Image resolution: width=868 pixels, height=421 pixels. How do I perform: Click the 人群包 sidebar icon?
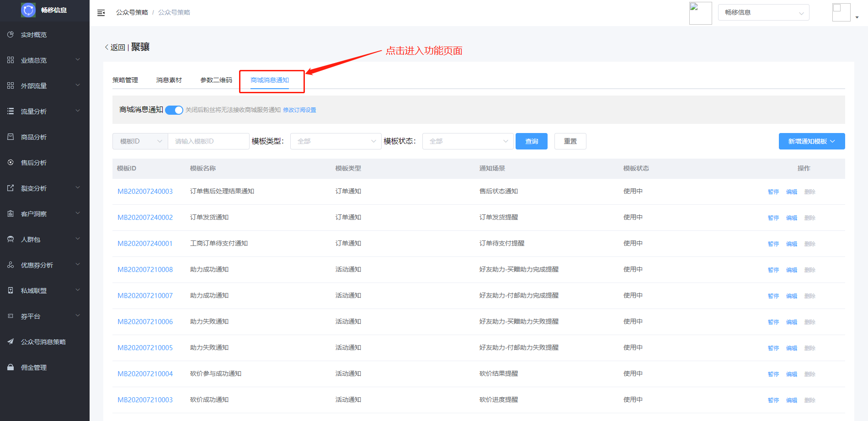tap(11, 240)
